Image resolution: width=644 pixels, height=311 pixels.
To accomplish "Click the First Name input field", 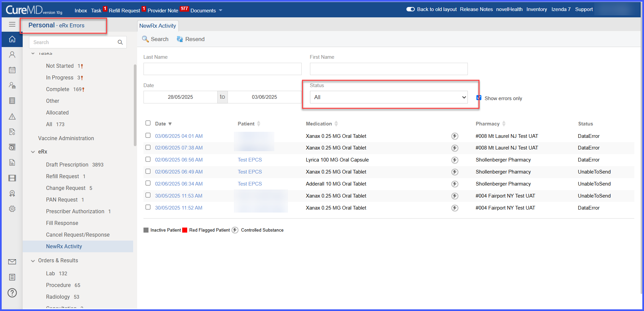I will pos(388,69).
